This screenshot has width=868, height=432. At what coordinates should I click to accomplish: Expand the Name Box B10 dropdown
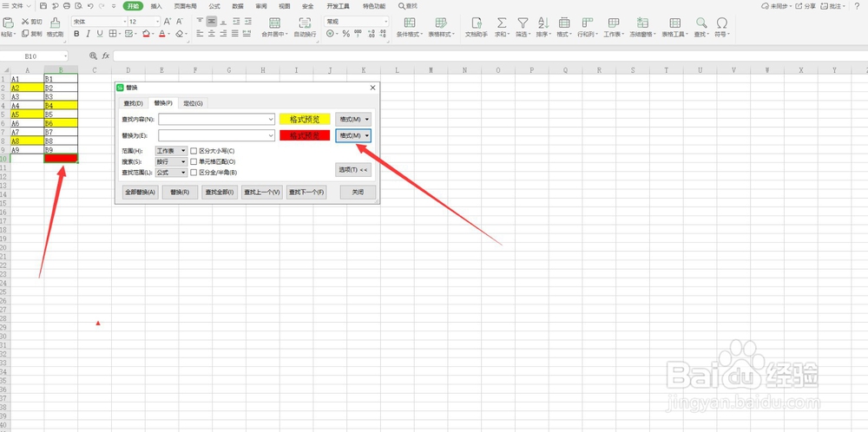click(x=65, y=56)
